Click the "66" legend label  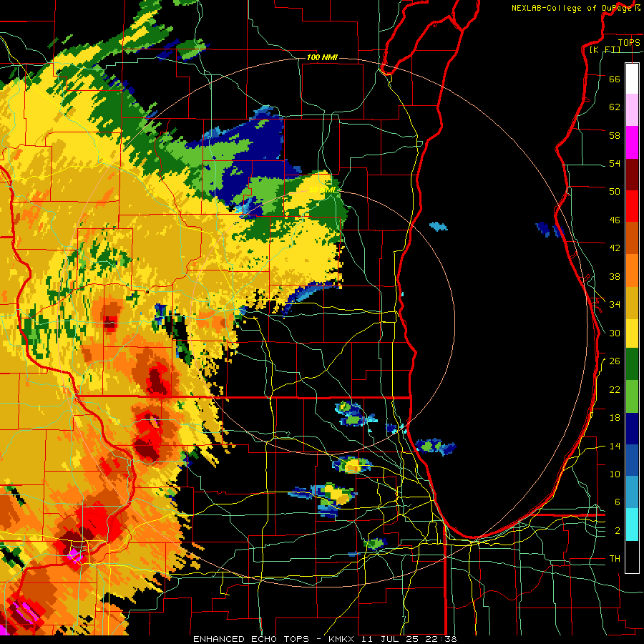coord(615,79)
